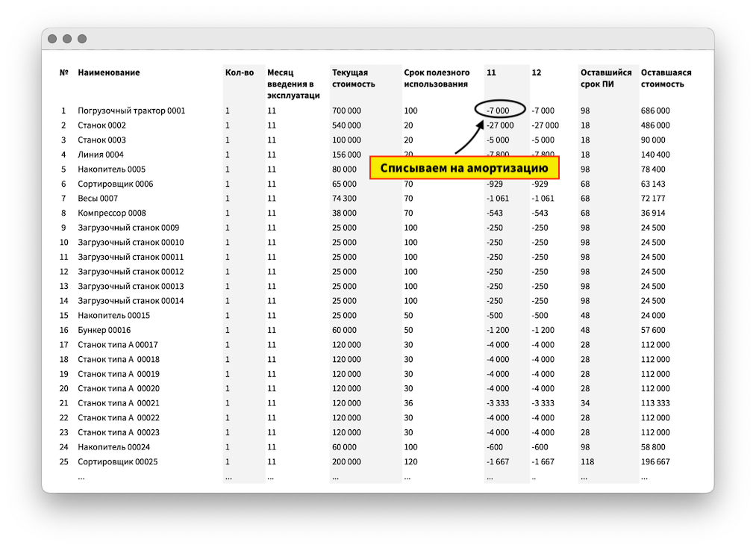Screen dimensions: 756x548
Task: Select the 'Месяц введения в эксплуатацию' header
Action: (x=293, y=84)
